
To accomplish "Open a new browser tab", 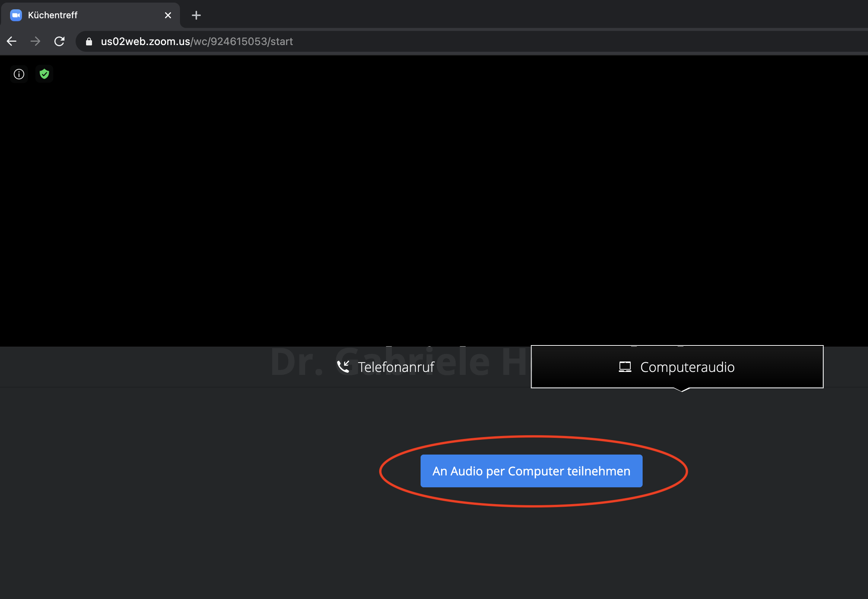I will point(196,15).
